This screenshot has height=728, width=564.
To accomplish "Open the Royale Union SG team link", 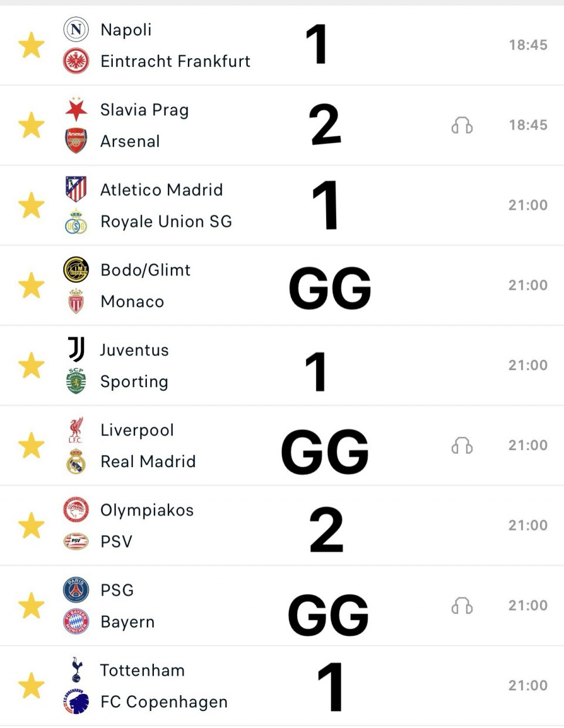I will point(166,222).
